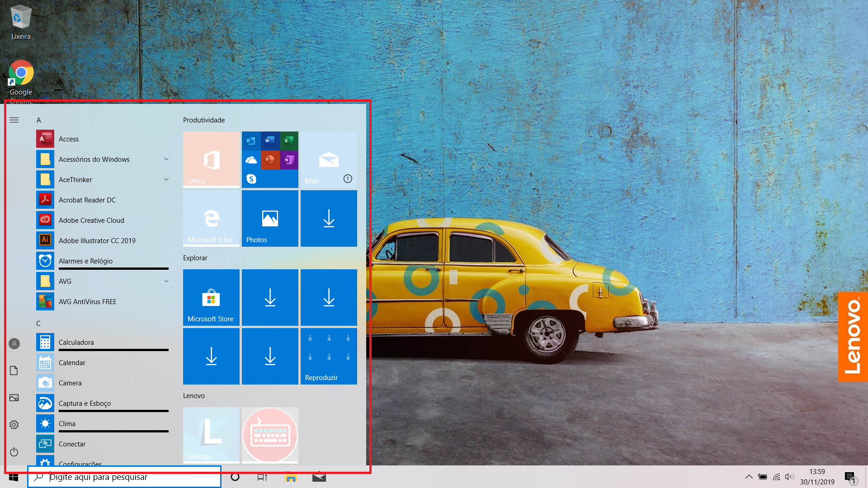Screen dimensions: 868x488
Task: Launch Acrobat Reader DC
Action: [87, 200]
